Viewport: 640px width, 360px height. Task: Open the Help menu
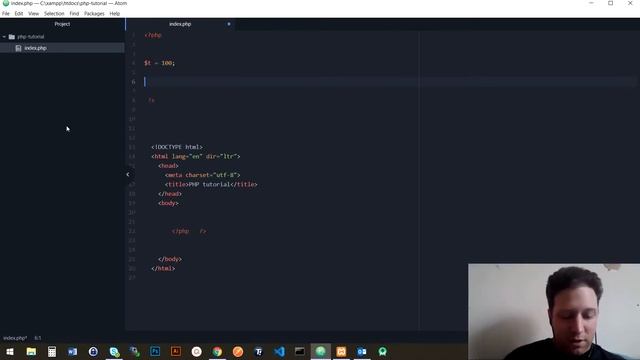115,13
